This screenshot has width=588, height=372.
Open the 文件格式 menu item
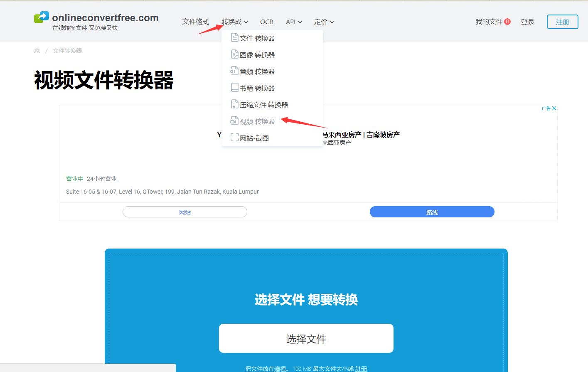pos(196,22)
